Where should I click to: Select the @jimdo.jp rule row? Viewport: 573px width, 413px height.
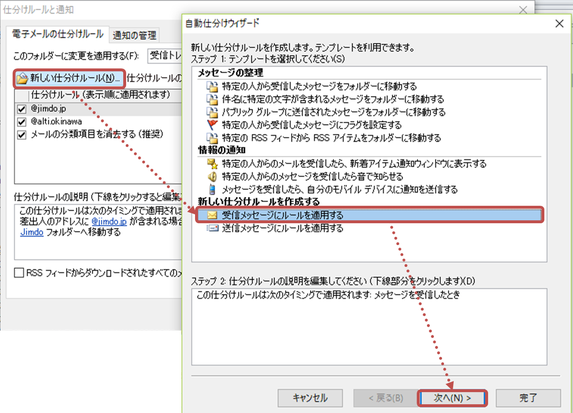pyautogui.click(x=98, y=109)
